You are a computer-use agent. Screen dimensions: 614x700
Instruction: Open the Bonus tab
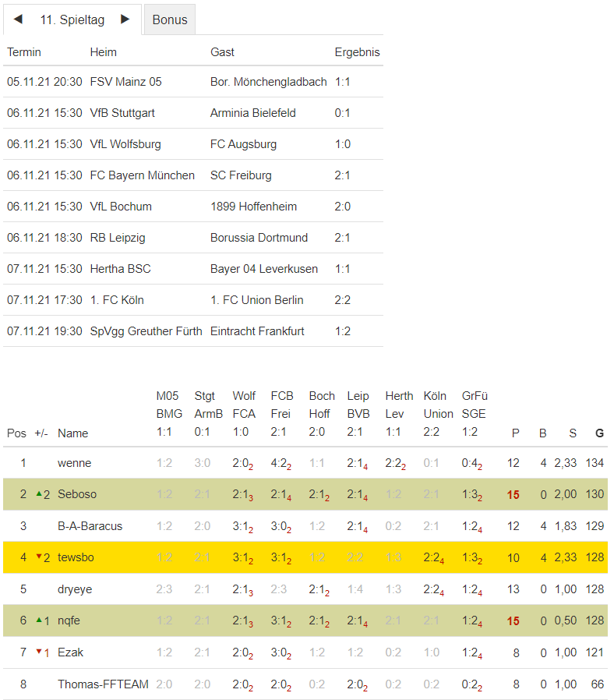[169, 20]
